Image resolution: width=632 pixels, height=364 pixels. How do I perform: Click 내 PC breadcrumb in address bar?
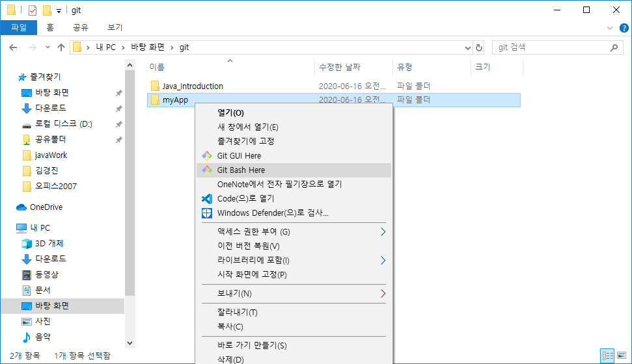tap(106, 47)
